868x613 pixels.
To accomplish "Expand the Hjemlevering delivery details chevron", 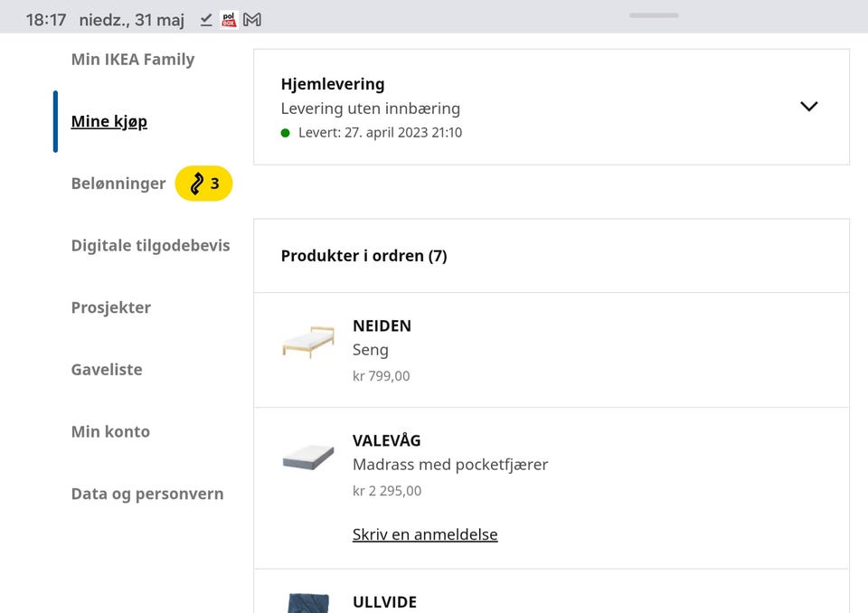I will click(x=808, y=107).
